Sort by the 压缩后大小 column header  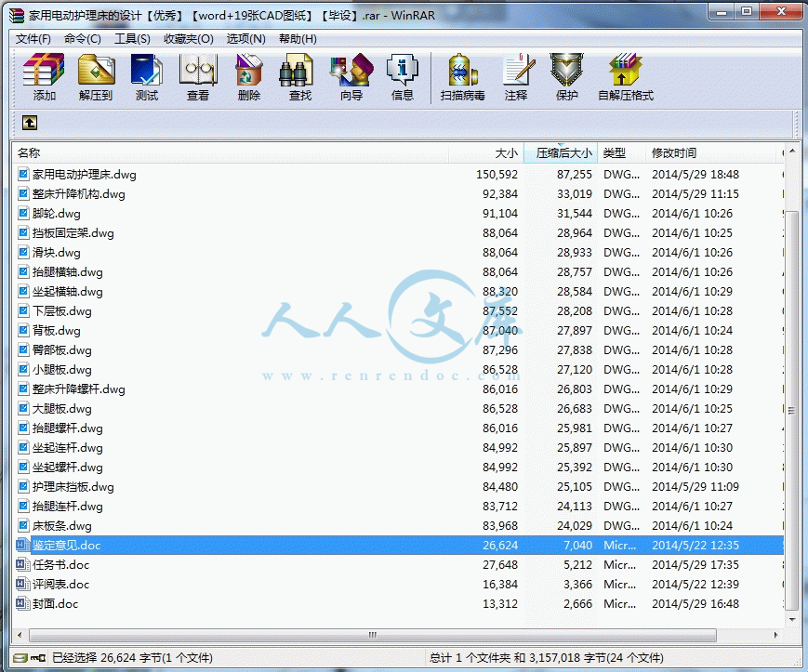click(561, 153)
